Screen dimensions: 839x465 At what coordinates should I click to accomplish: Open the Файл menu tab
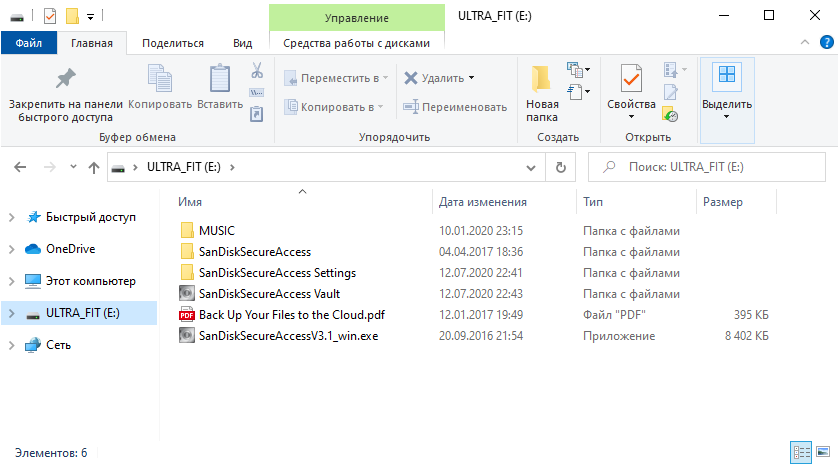(28, 43)
